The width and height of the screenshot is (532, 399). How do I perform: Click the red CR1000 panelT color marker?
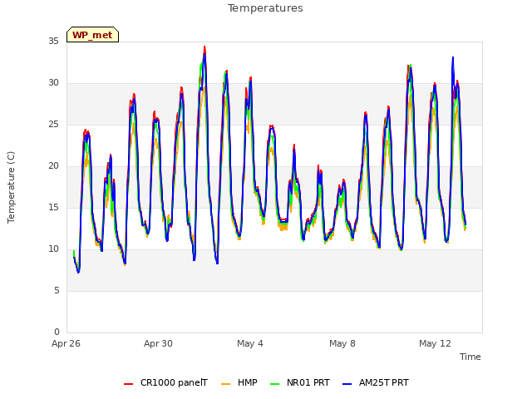point(128,384)
